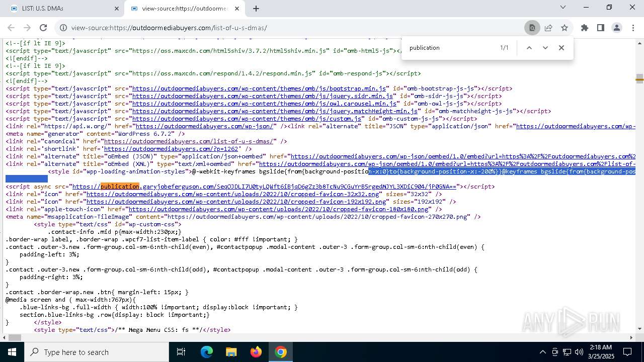Screen dimensions: 644x362
Task: Jump to next find result
Action: click(x=545, y=48)
